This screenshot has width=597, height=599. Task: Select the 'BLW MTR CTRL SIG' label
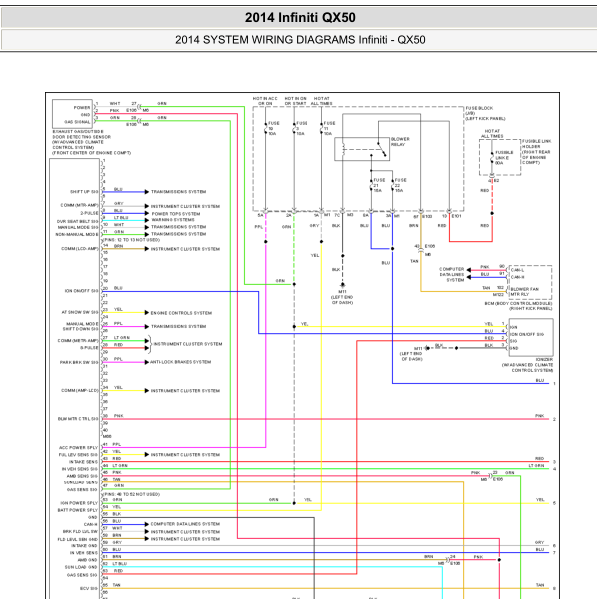(78, 419)
